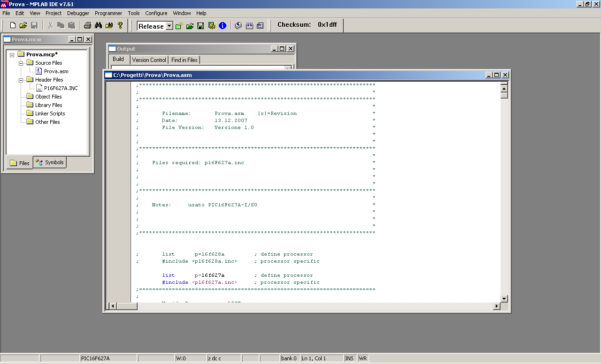Screen dimensions: 601x364
Task: Switch to the Version Control tab
Action: point(149,60)
